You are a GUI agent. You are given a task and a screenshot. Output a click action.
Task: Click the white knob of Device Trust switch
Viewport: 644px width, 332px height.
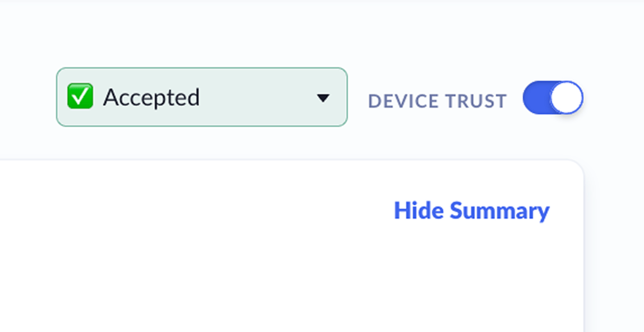(x=567, y=98)
